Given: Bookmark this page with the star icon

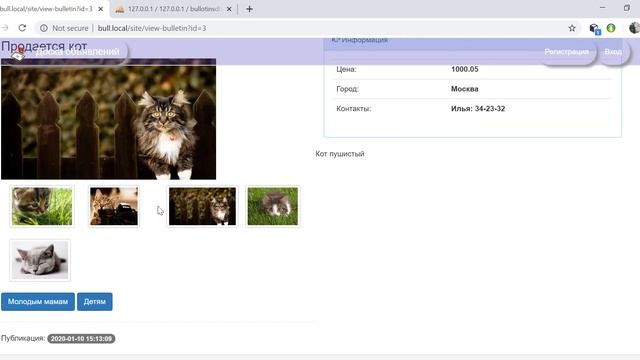Looking at the screenshot, I should pyautogui.click(x=572, y=28).
